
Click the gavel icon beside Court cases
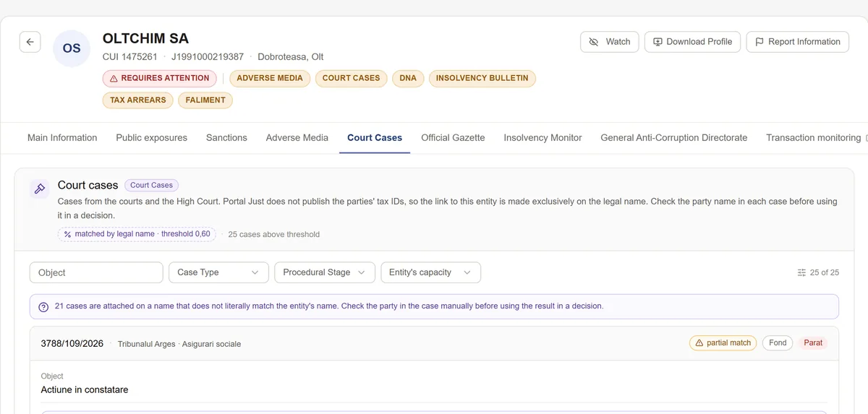point(40,189)
